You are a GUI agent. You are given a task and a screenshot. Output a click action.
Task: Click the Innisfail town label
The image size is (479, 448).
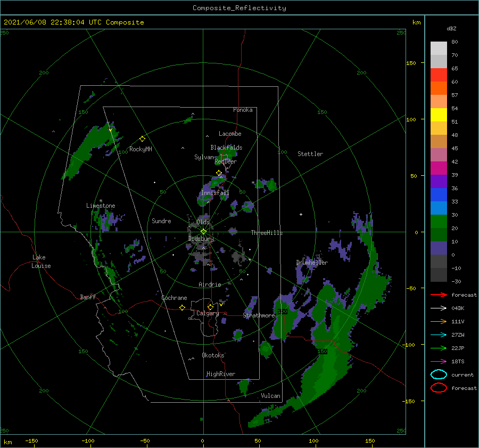click(x=215, y=193)
